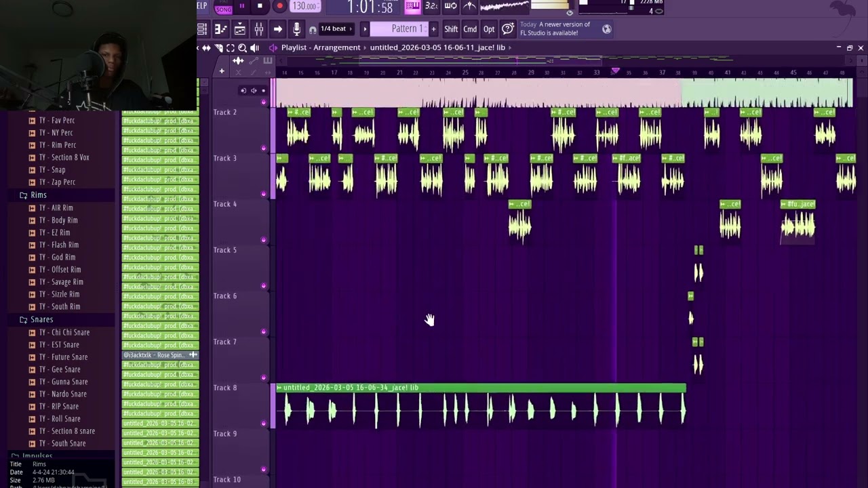The width and height of the screenshot is (868, 488).
Task: Toggle typing keyboard to piano icon
Action: [x=412, y=6]
